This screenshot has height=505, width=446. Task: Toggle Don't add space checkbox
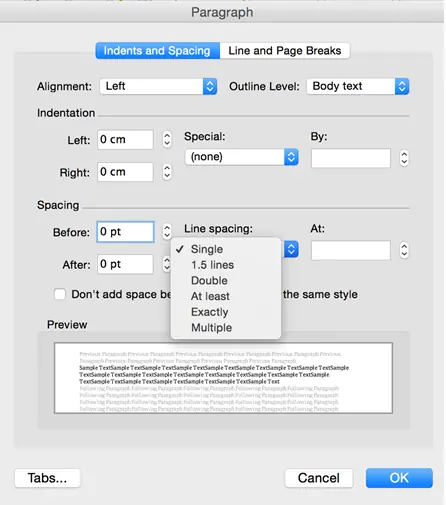[60, 294]
